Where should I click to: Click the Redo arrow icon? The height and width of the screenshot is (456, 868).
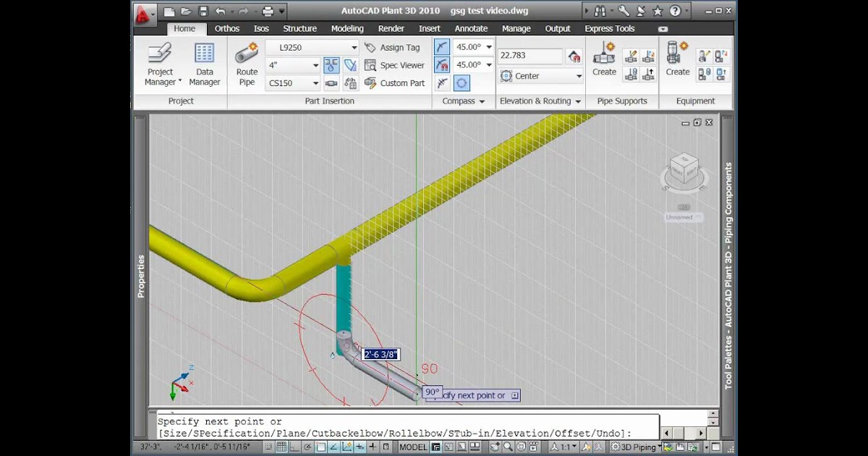click(x=243, y=12)
